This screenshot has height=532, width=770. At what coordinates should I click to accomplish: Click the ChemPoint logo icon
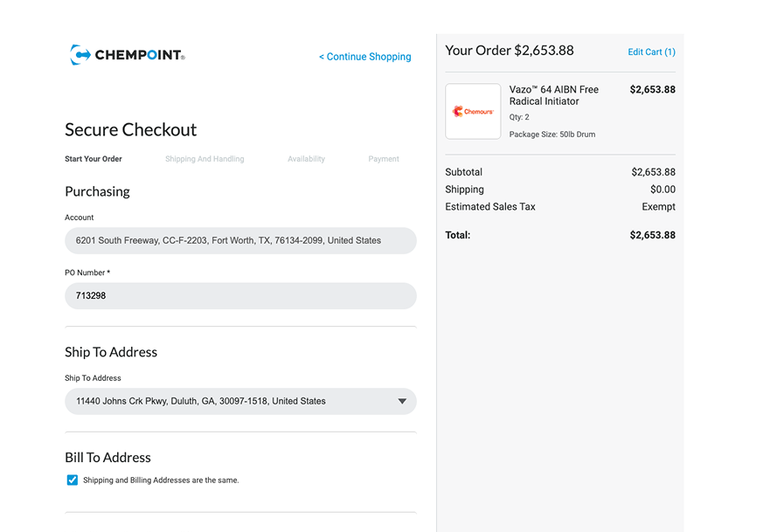coord(80,55)
